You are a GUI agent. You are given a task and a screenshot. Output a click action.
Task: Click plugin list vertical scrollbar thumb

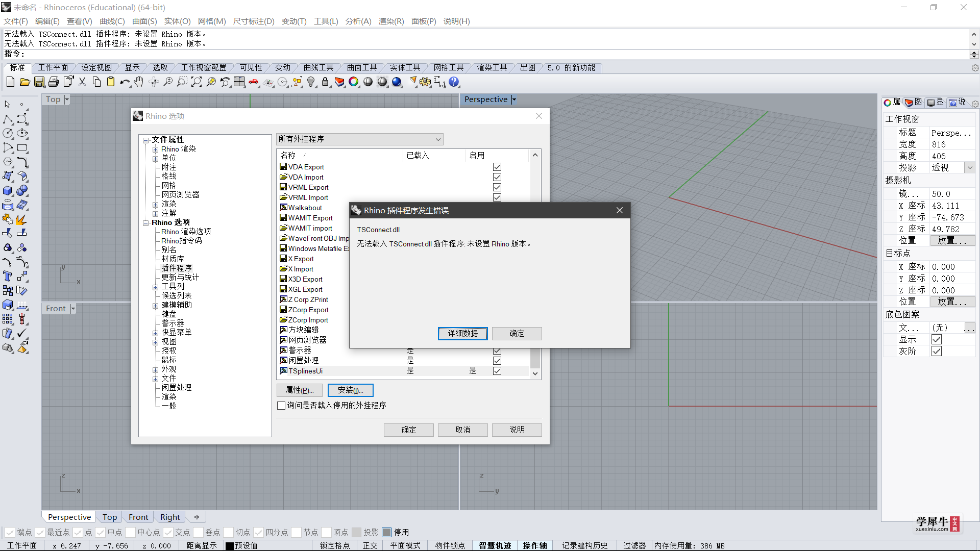(535, 358)
